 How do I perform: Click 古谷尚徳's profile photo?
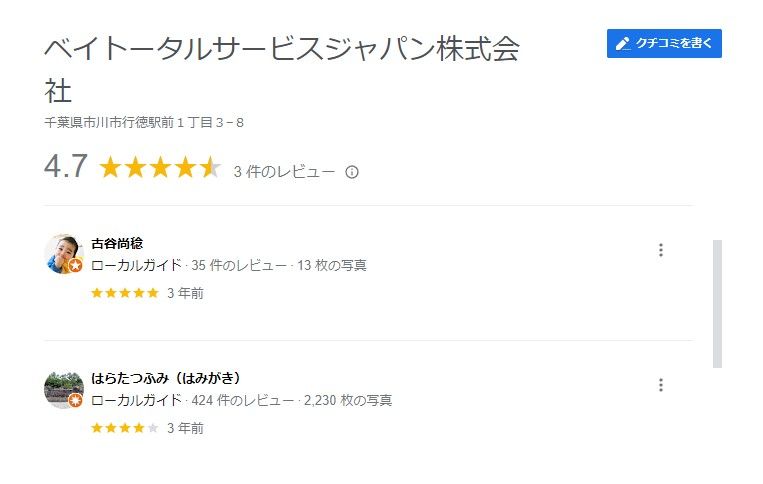tap(62, 254)
